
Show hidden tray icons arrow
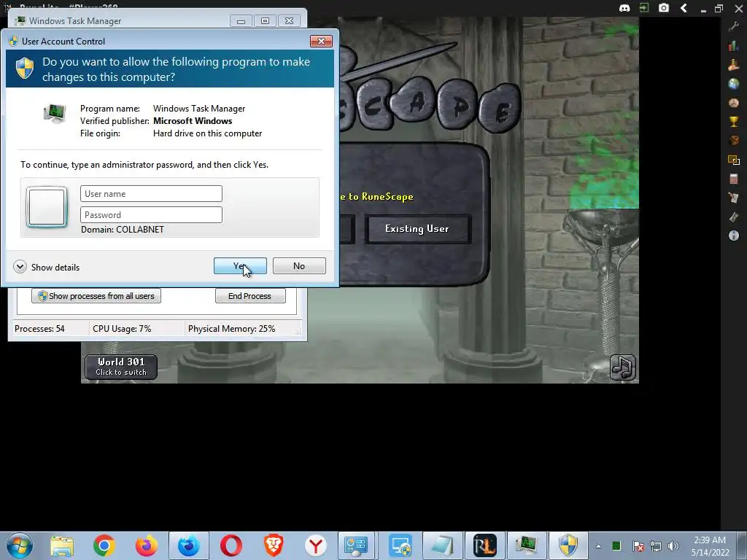[598, 546]
